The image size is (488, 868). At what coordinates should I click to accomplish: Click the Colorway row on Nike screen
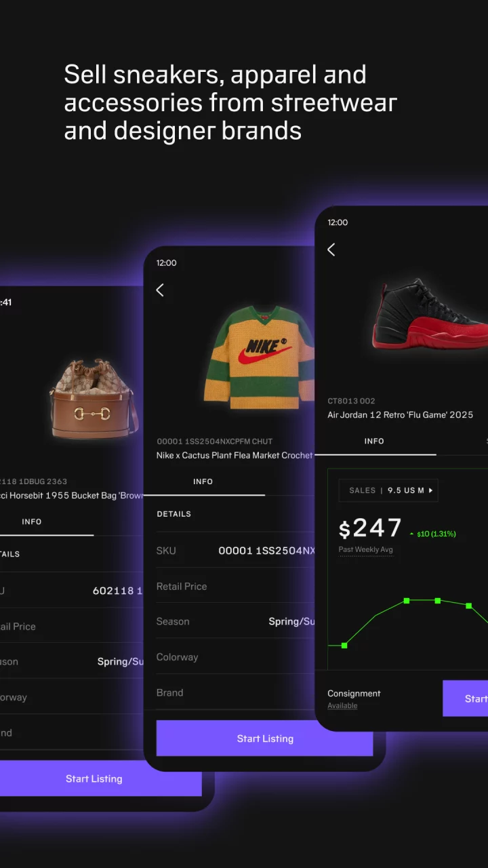click(236, 657)
